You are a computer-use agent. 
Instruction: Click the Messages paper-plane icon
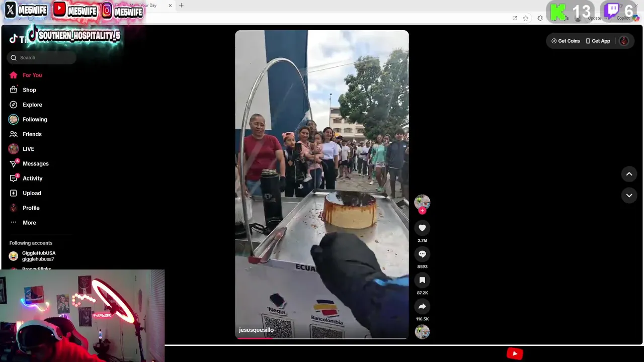pyautogui.click(x=14, y=164)
